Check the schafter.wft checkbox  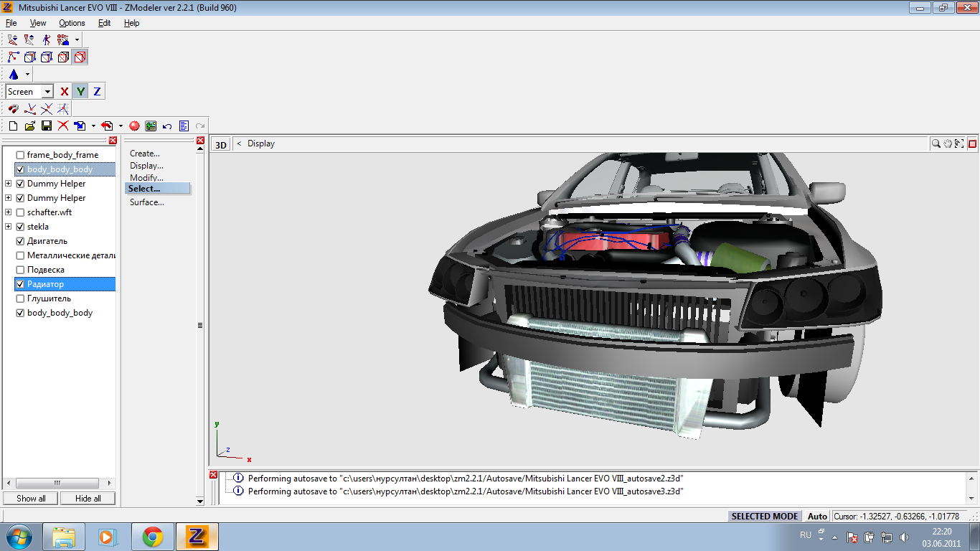[20, 212]
